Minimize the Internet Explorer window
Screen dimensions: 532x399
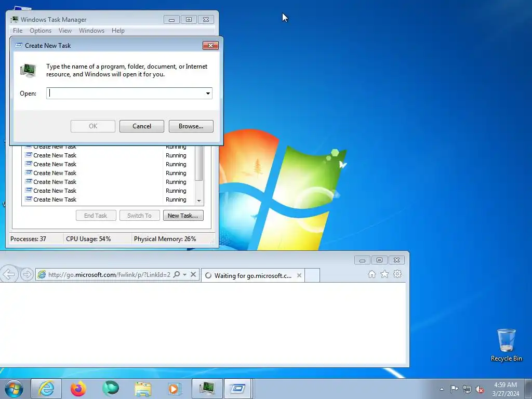pyautogui.click(x=362, y=260)
